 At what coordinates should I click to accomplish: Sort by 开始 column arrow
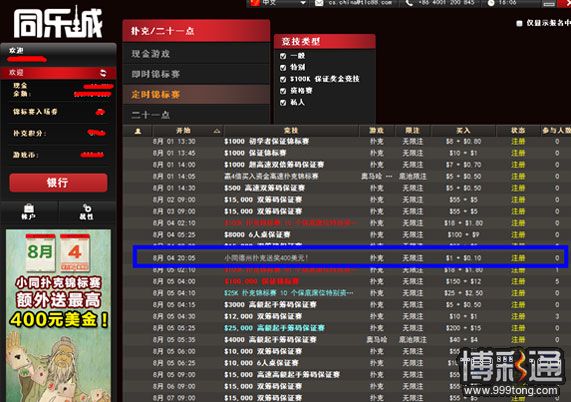point(217,131)
